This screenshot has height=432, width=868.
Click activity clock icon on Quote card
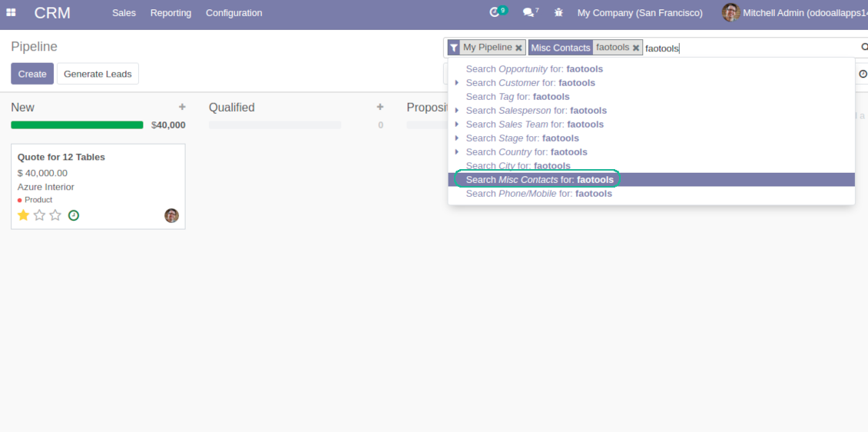pyautogui.click(x=74, y=215)
